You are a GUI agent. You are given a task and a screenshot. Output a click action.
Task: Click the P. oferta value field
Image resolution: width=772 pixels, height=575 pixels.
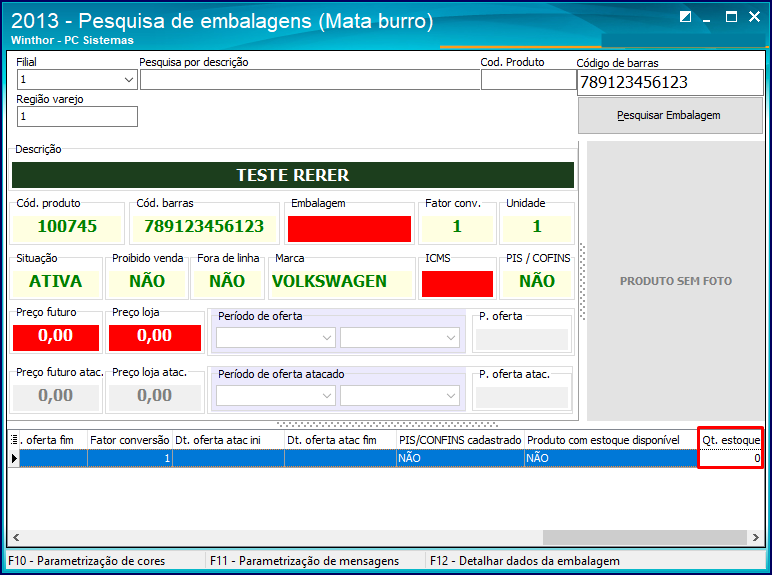pyautogui.click(x=522, y=340)
